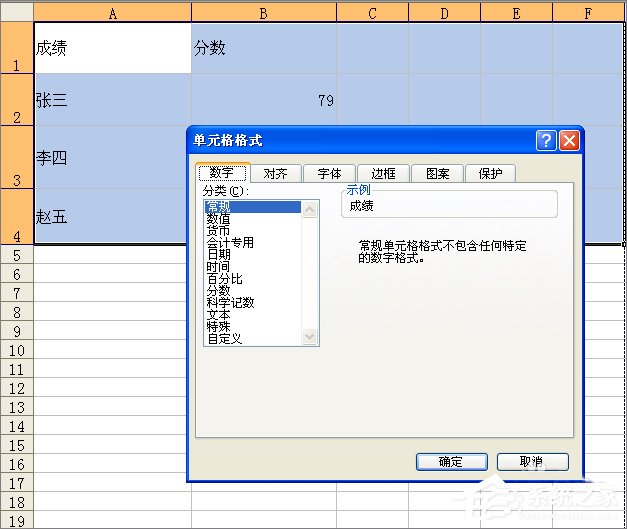
Task: Switch to the 对齐 tab
Action: tap(276, 174)
